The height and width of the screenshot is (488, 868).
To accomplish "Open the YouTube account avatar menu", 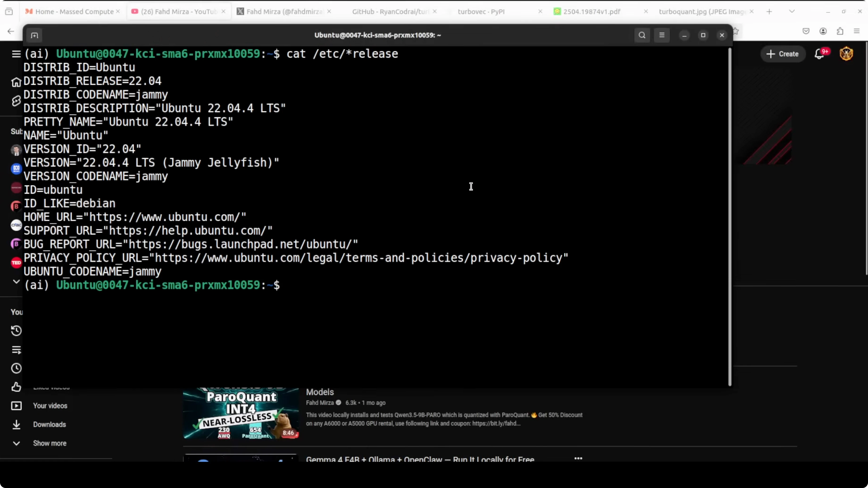I will click(846, 54).
